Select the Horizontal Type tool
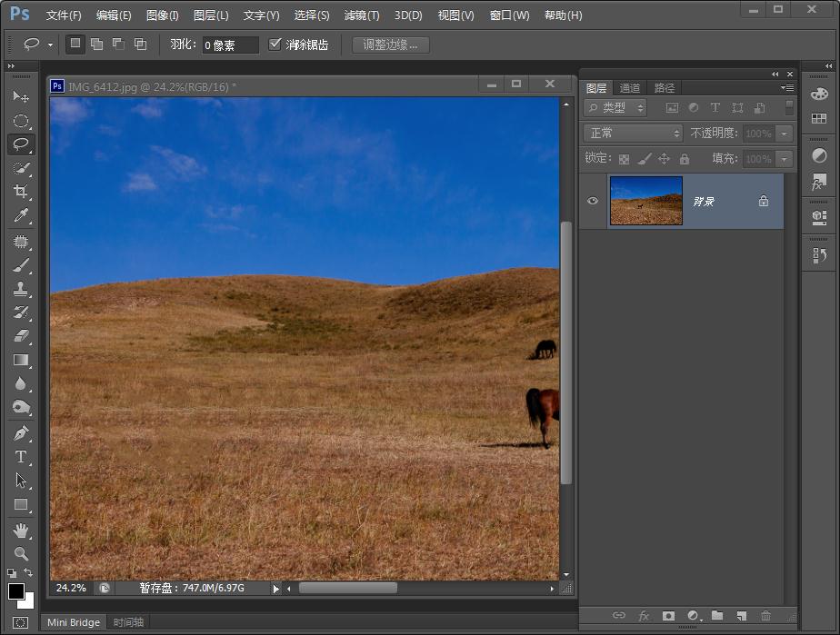 [x=21, y=457]
